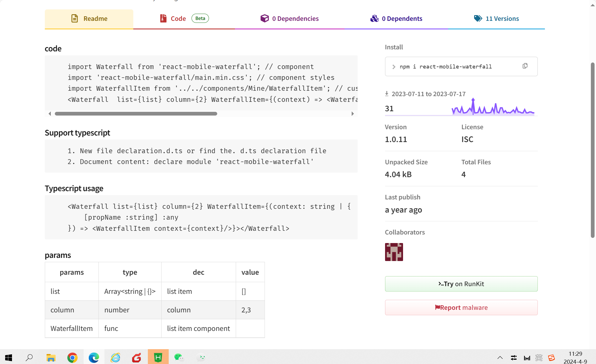Open the Windows Start menu
596x364 pixels.
9,357
